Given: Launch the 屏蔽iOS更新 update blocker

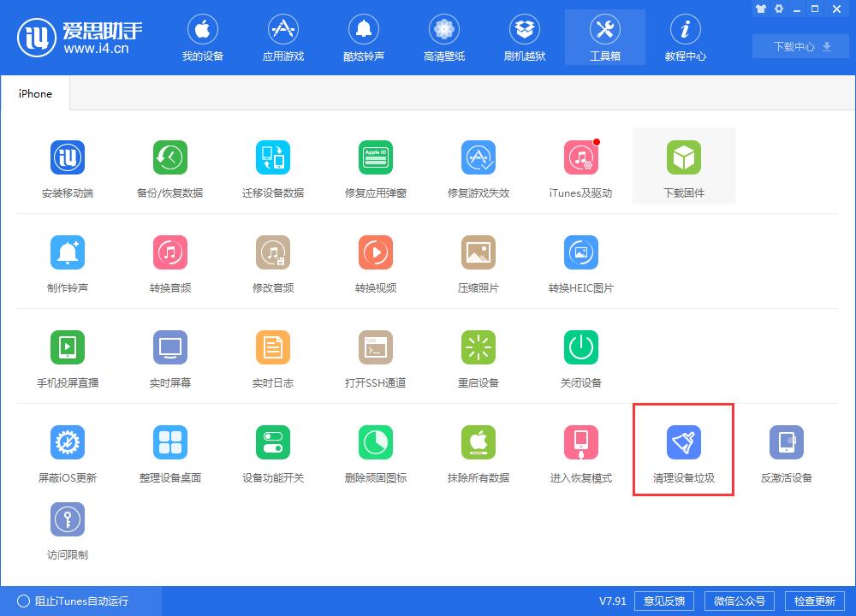Looking at the screenshot, I should pyautogui.click(x=68, y=451).
